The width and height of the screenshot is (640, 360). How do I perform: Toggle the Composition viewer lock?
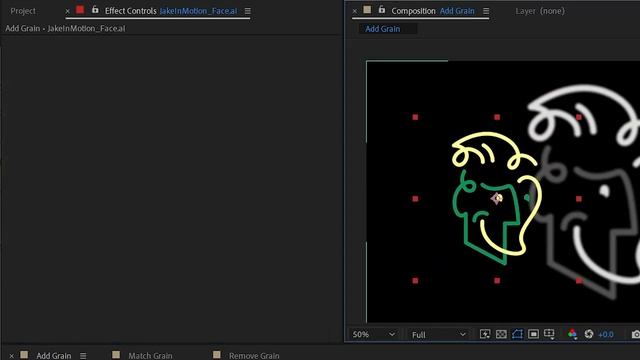click(382, 10)
